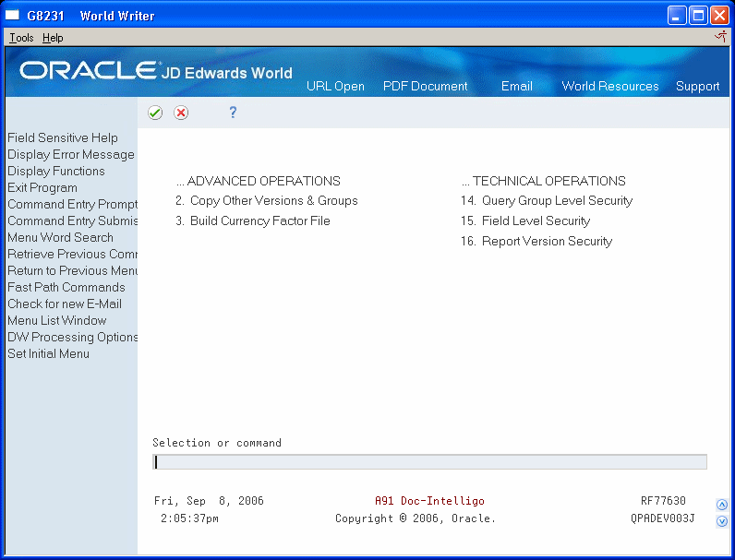
Task: Minimize the World Writer window
Action: click(677, 16)
